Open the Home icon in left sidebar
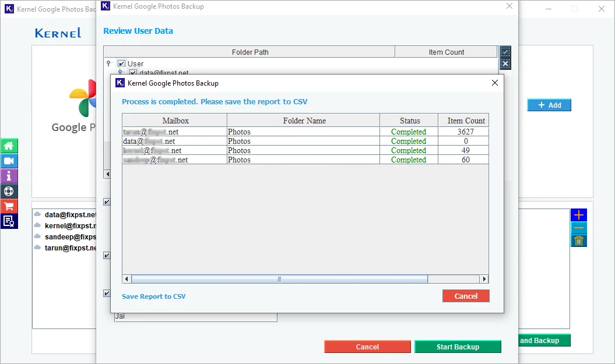Screen dimensions: 615x364 9,146
